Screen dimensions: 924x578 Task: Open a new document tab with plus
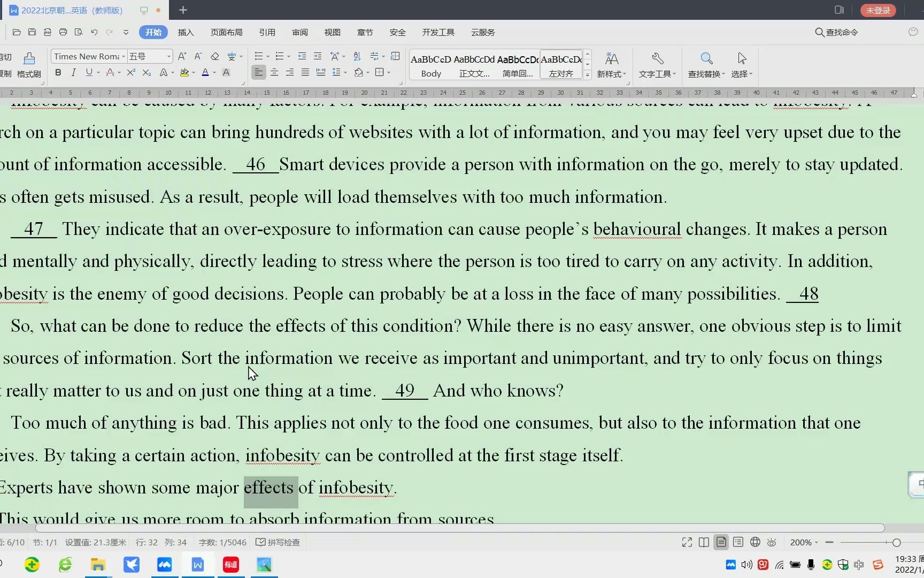click(183, 10)
